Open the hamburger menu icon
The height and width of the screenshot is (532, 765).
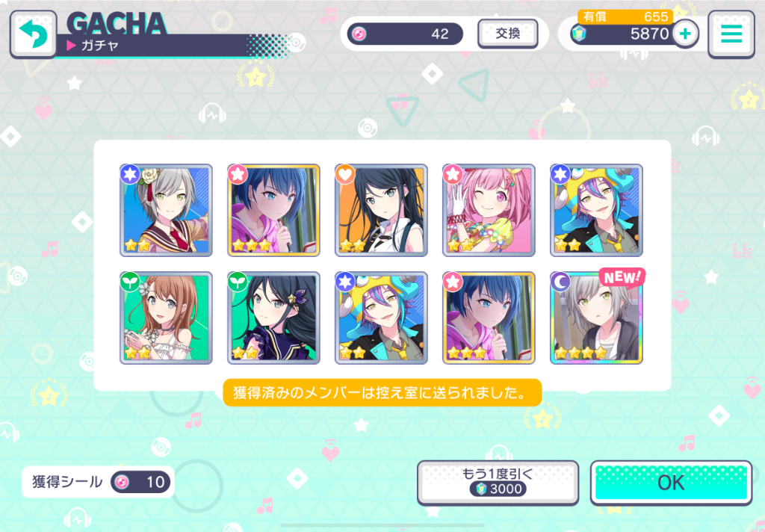coord(731,34)
